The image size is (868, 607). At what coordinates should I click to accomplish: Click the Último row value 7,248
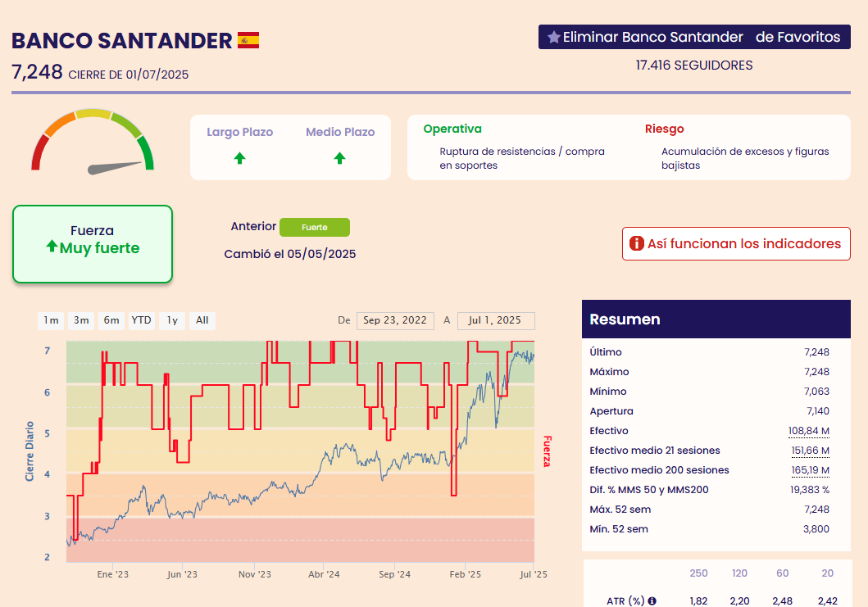(x=816, y=352)
